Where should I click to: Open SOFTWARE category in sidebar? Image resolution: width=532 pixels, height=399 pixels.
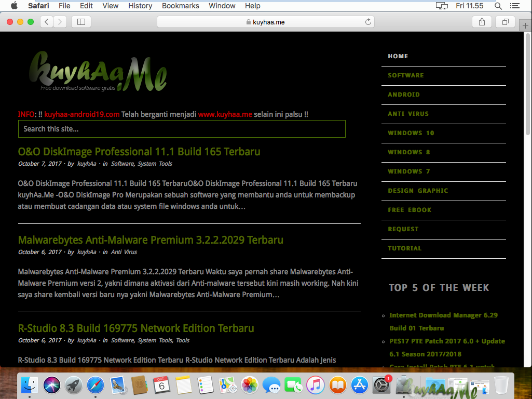pyautogui.click(x=406, y=75)
